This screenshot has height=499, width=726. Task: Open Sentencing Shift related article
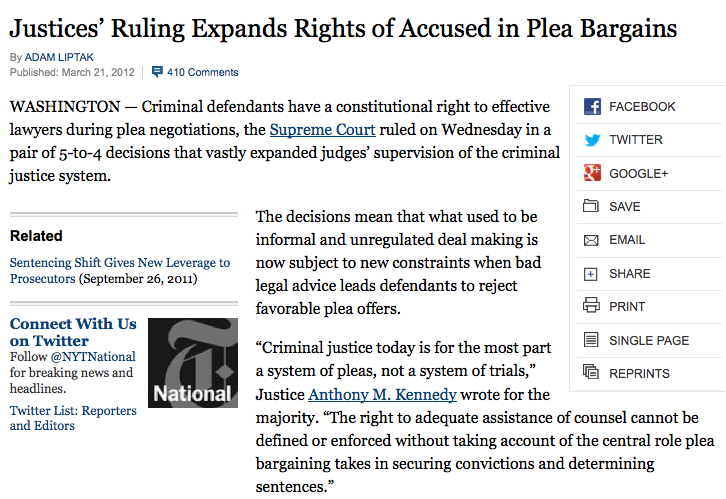(x=120, y=270)
